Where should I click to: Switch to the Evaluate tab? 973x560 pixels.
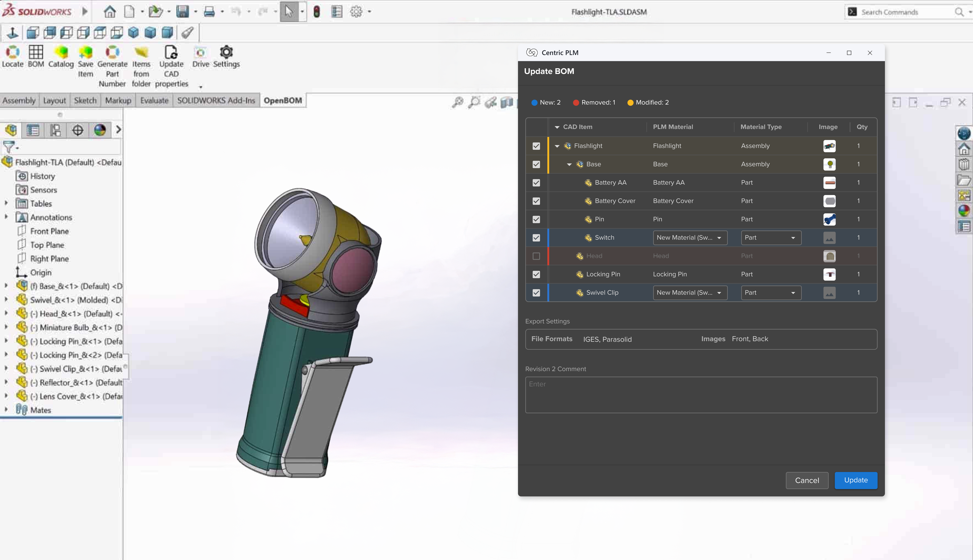pyautogui.click(x=154, y=100)
